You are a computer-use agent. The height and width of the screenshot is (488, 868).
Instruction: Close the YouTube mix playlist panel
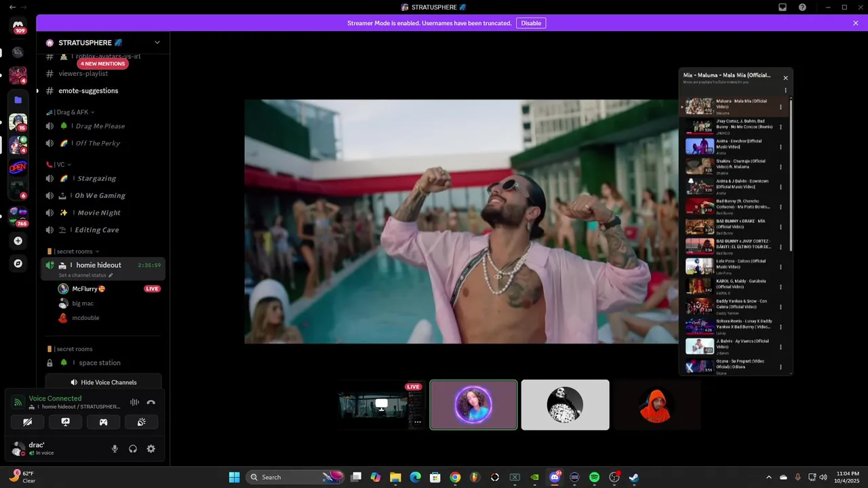click(785, 77)
